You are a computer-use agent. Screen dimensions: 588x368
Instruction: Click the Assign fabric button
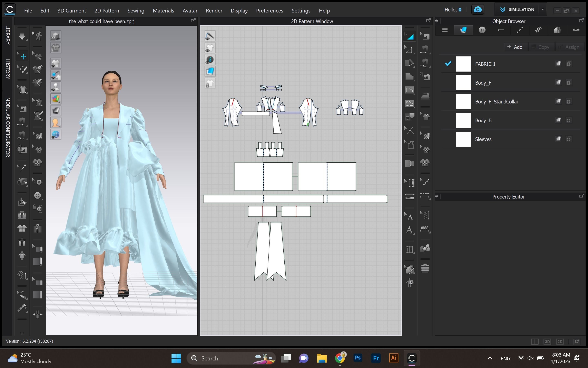(x=570, y=47)
